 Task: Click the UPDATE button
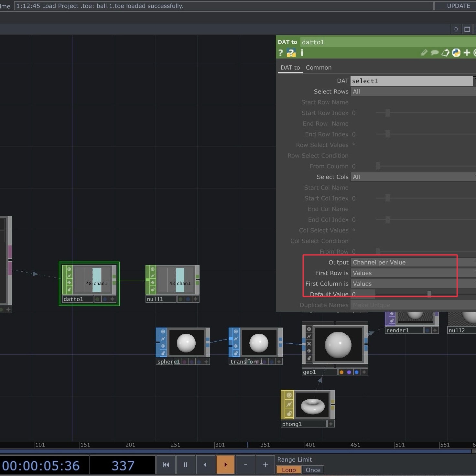click(x=458, y=6)
